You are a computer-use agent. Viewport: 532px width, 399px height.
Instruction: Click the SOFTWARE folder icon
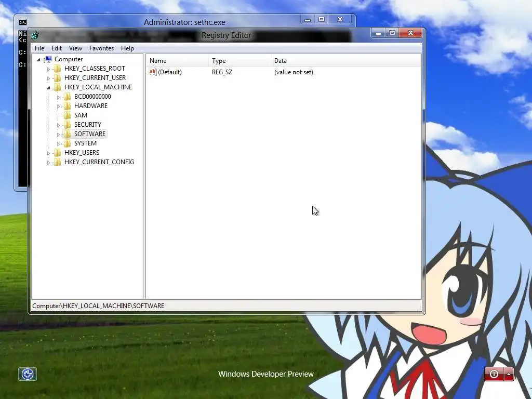coord(68,134)
